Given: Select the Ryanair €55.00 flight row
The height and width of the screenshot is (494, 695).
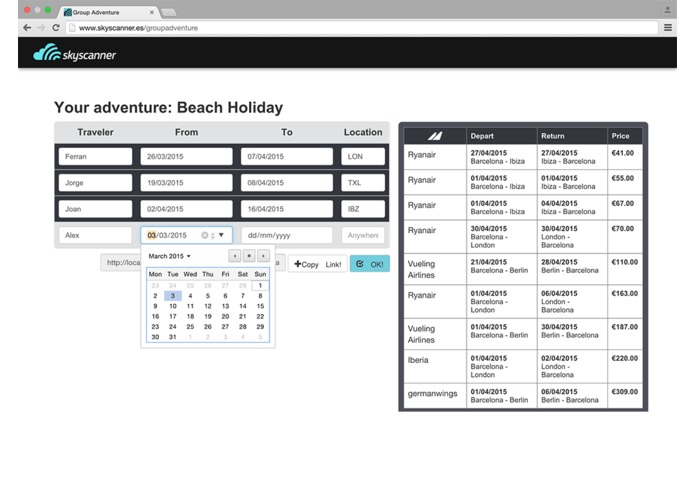Looking at the screenshot, I should coord(523,182).
